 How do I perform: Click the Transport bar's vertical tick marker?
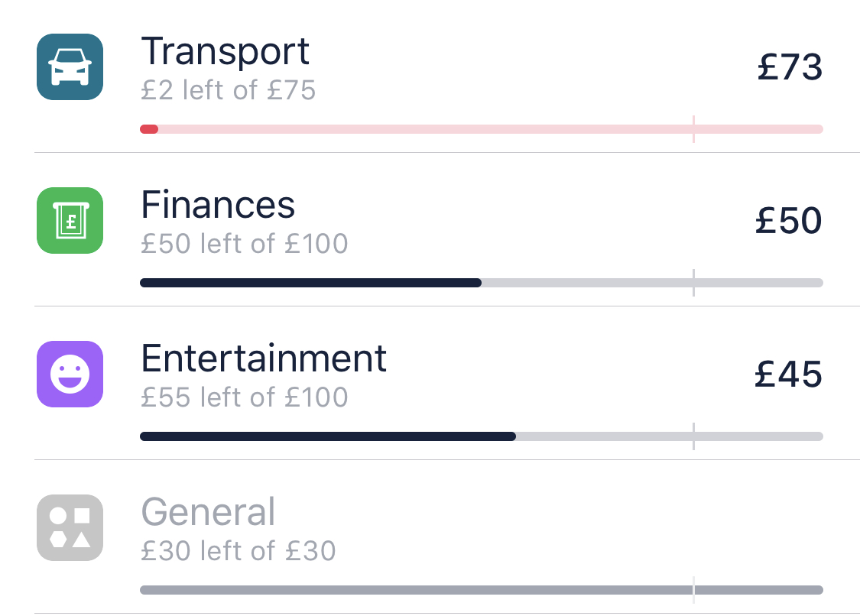[693, 128]
